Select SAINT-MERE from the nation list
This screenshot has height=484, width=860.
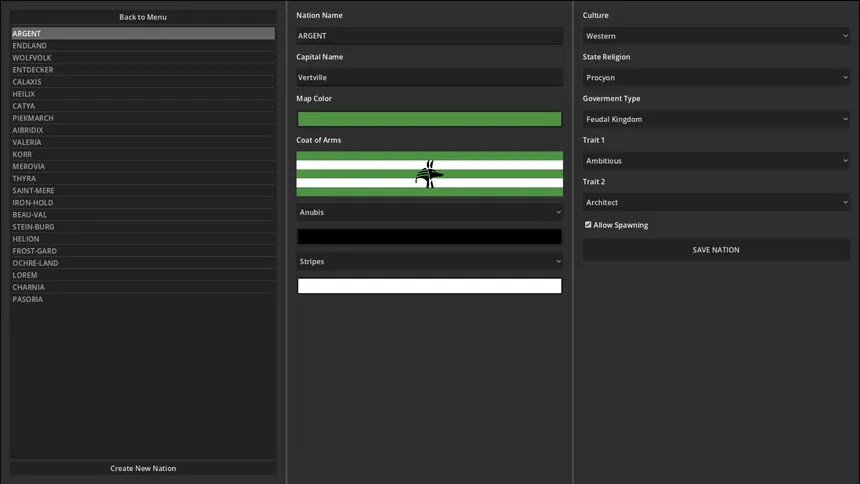143,191
